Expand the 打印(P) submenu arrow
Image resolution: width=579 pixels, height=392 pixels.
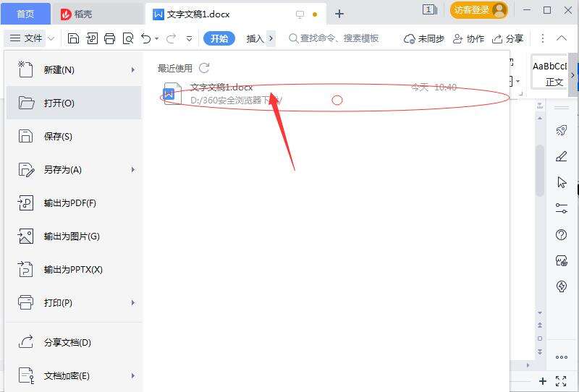pyautogui.click(x=133, y=302)
